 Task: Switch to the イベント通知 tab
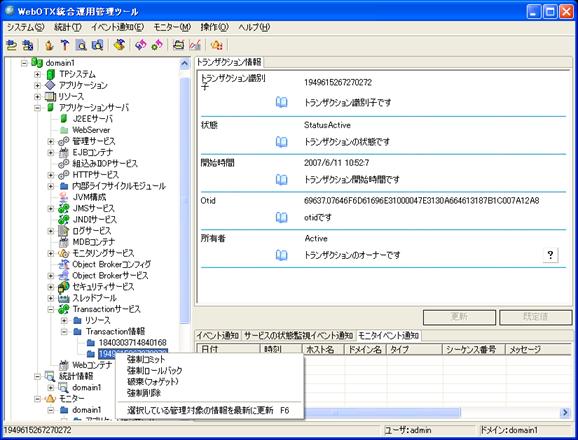(x=217, y=336)
